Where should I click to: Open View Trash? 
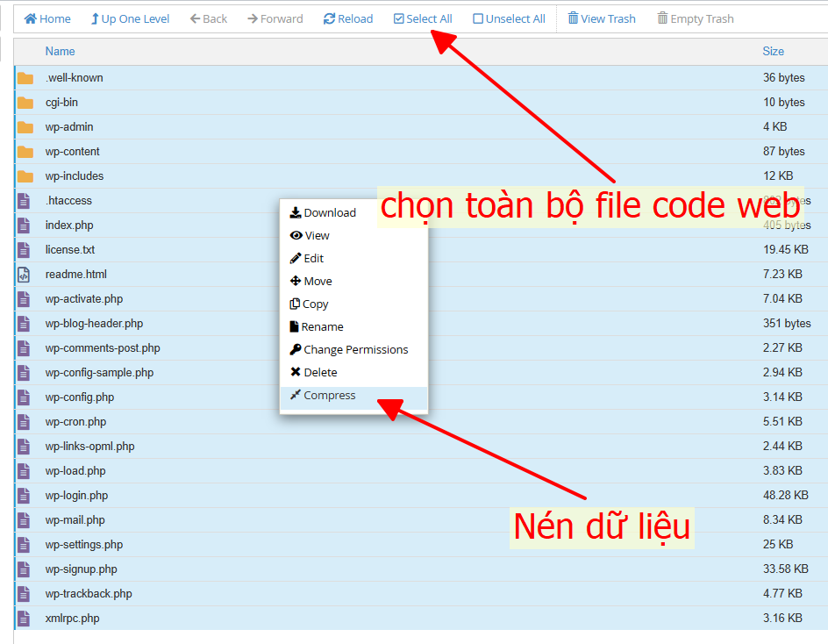[601, 18]
